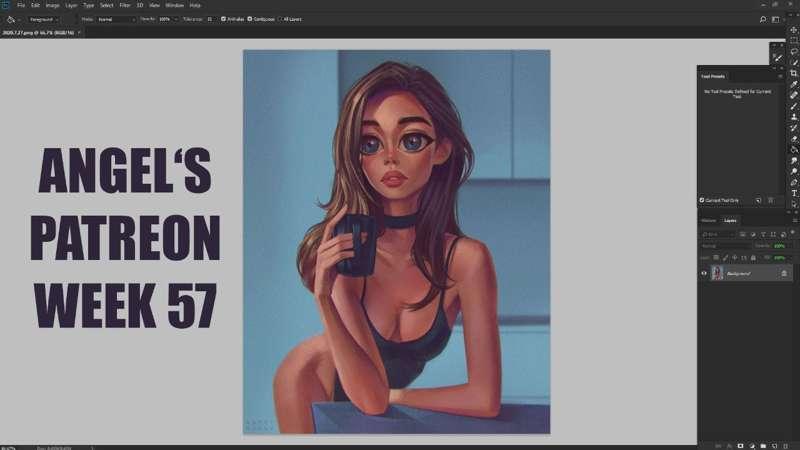Image resolution: width=800 pixels, height=450 pixels.
Task: Select the Eyedropper tool
Action: click(794, 84)
